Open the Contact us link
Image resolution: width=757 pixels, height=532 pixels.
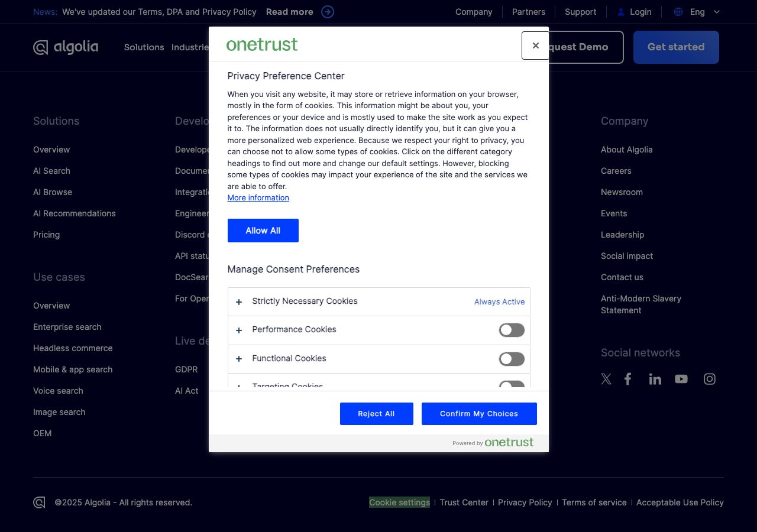(x=622, y=277)
